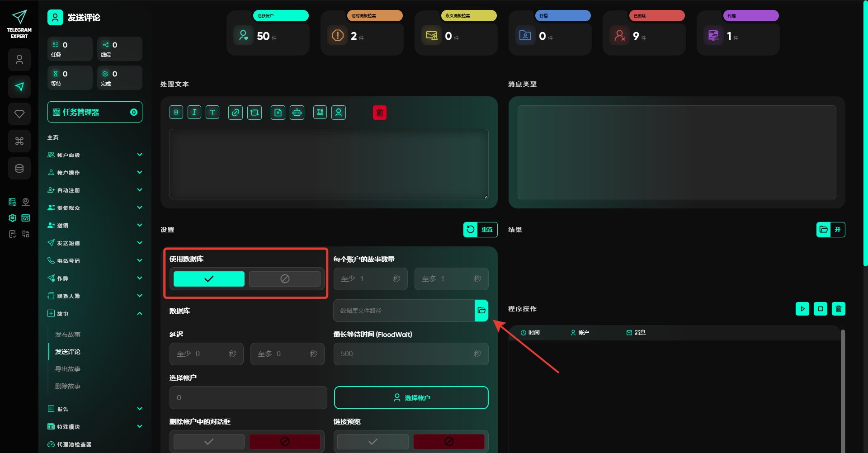The image size is (868, 453).
Task: Click the robot icon in text toolbar
Action: (297, 113)
